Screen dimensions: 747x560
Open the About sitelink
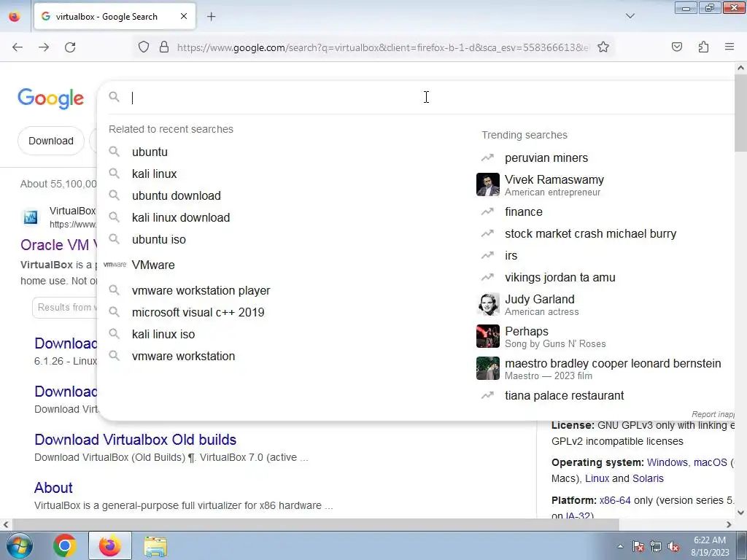tap(53, 488)
